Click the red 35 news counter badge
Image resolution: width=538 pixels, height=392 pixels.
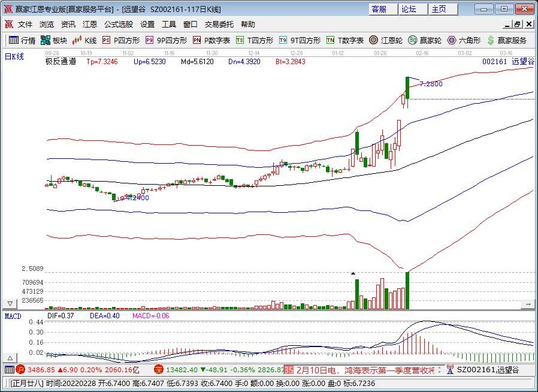point(289,370)
